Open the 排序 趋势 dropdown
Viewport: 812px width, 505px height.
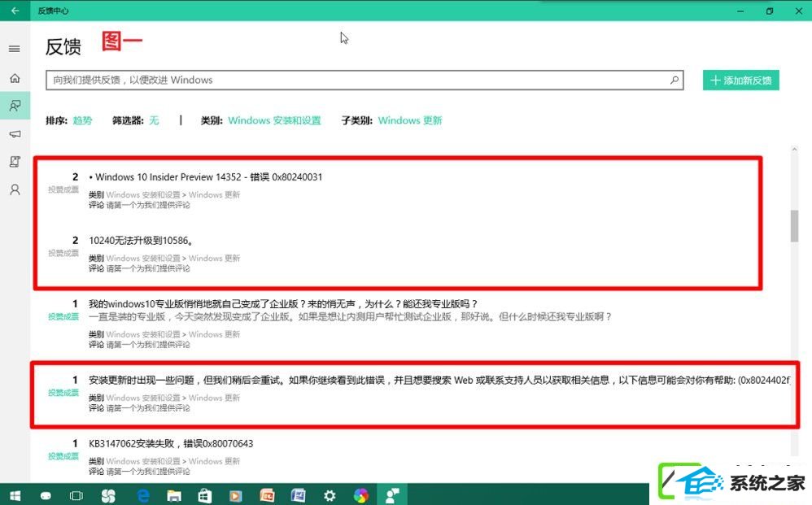pyautogui.click(x=82, y=120)
